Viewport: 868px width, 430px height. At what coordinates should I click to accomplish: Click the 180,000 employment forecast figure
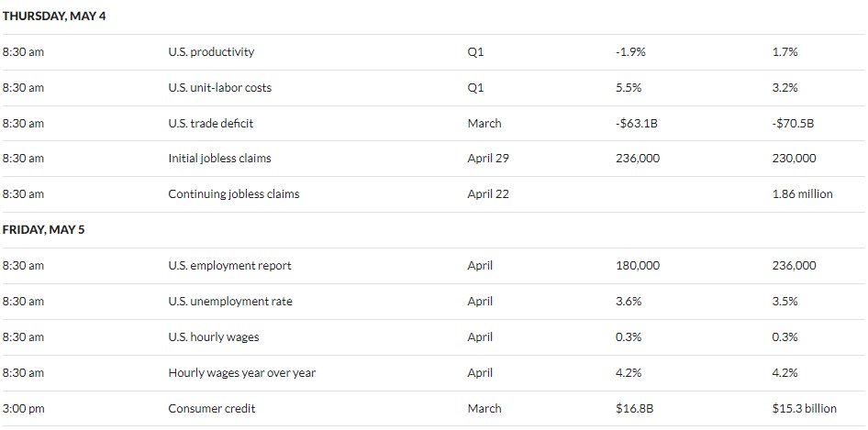point(638,266)
